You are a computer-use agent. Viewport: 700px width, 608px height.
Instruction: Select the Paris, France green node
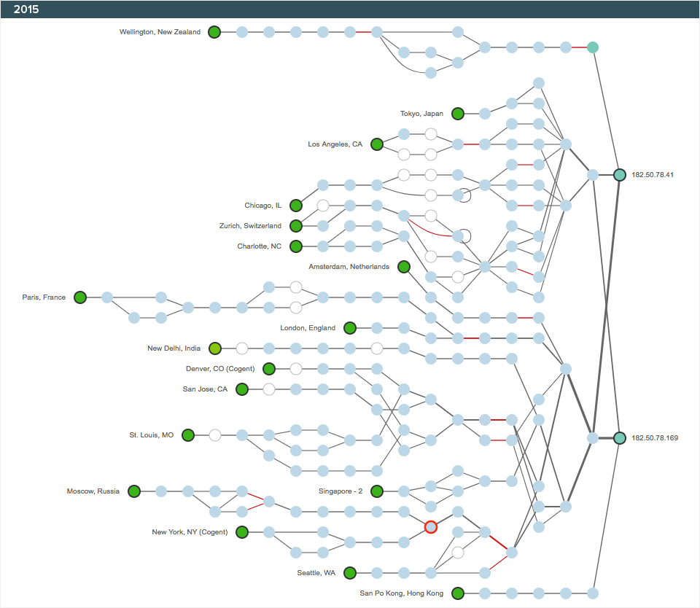[80, 297]
